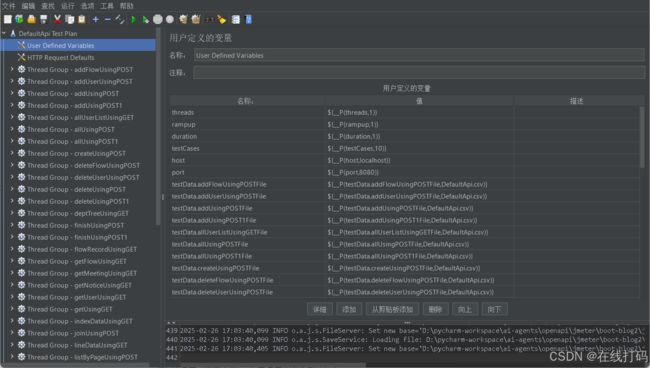Click the Cut scissors icon
The width and height of the screenshot is (650, 368).
[57, 19]
